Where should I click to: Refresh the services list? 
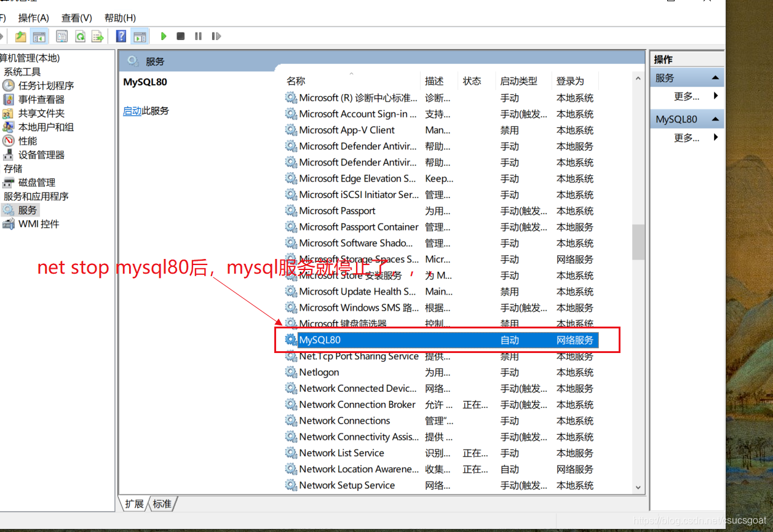(80, 36)
